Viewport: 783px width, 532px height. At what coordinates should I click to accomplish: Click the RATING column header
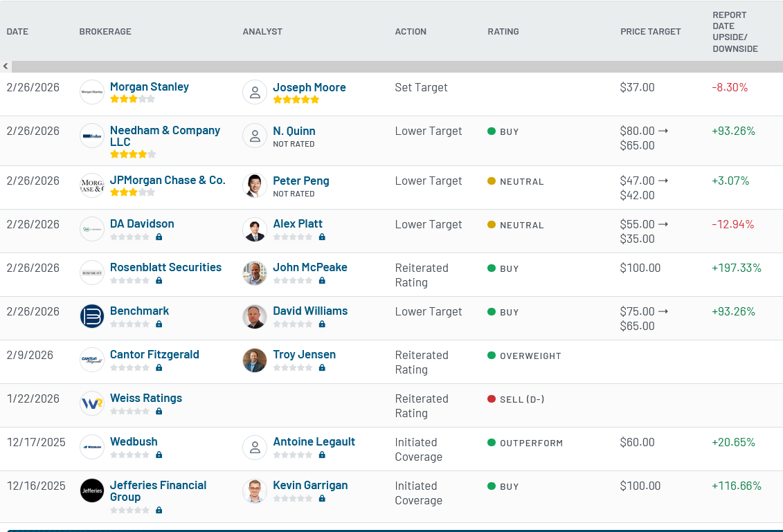click(503, 31)
